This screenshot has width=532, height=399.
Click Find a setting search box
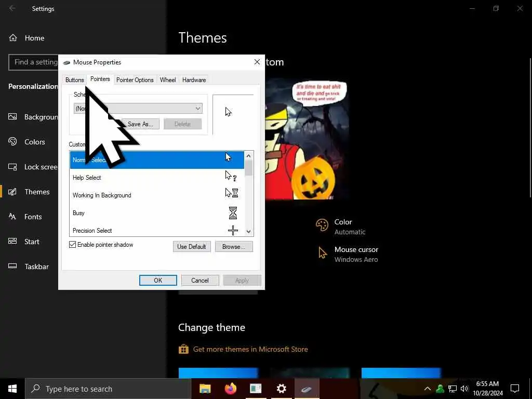[x=34, y=62]
